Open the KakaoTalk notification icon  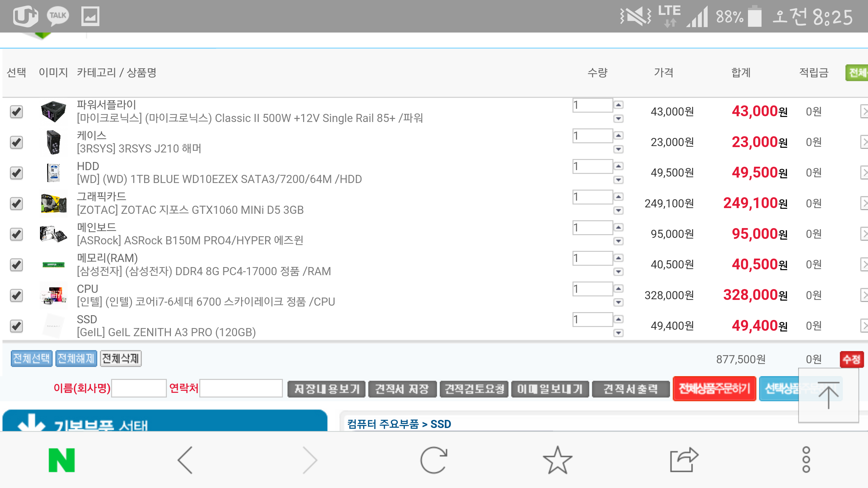pyautogui.click(x=58, y=16)
